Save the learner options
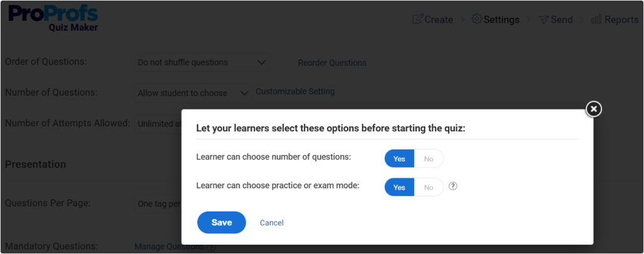 pos(221,222)
